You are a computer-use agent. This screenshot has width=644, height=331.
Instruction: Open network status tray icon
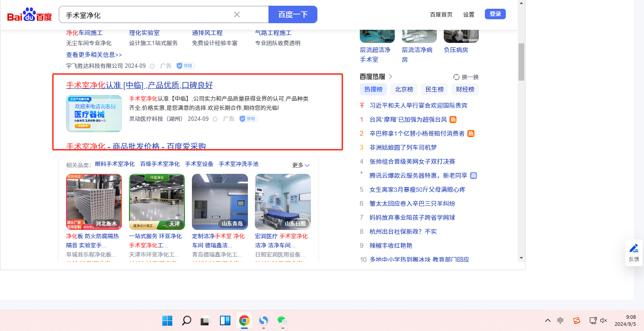593,320
